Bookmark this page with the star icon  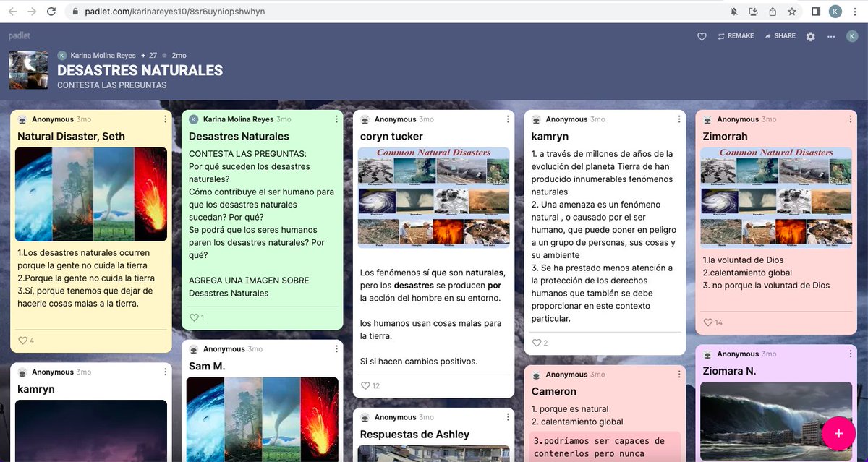792,12
